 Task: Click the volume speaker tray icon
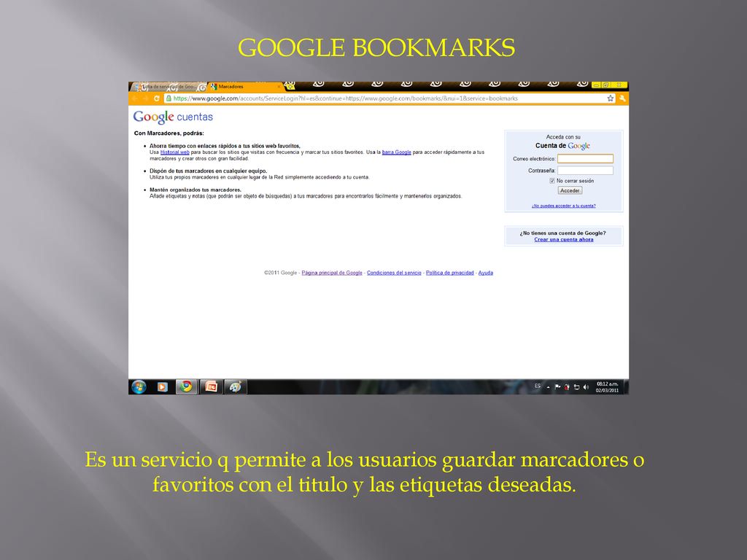pyautogui.click(x=586, y=387)
